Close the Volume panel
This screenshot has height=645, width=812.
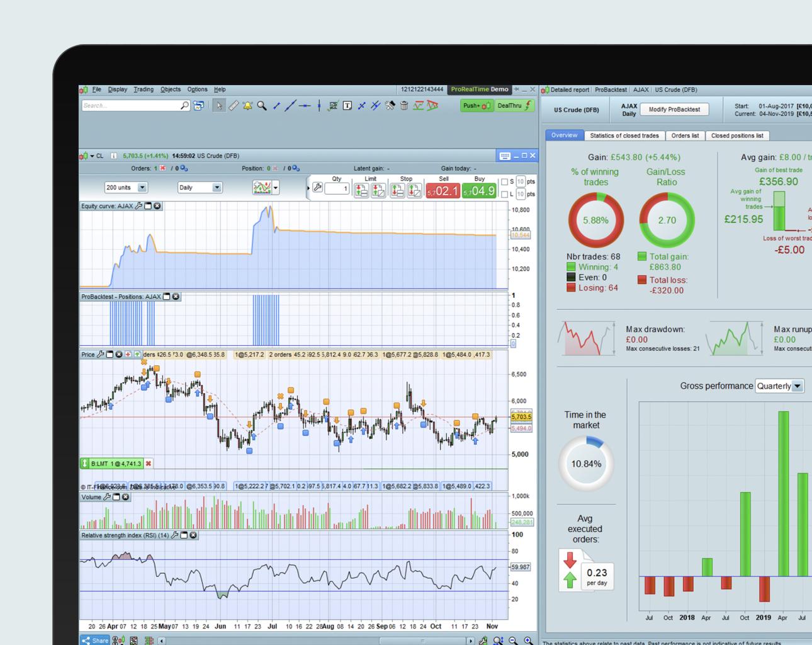[x=125, y=497]
